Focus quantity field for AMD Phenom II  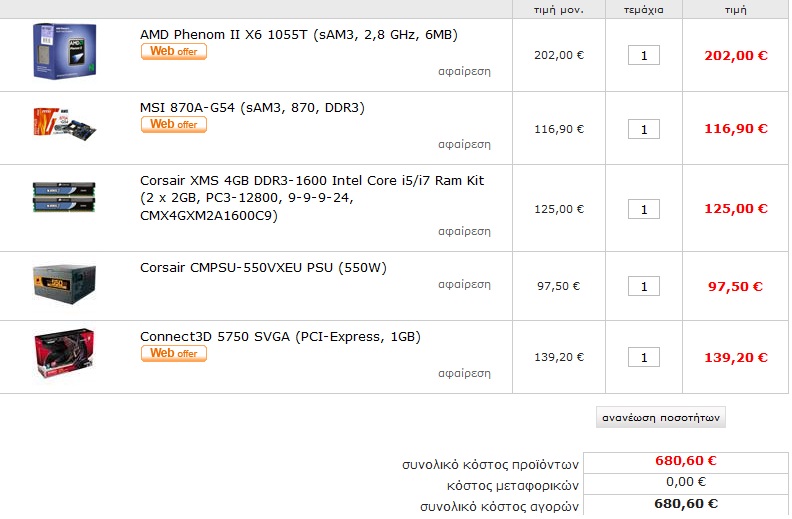[x=644, y=56]
